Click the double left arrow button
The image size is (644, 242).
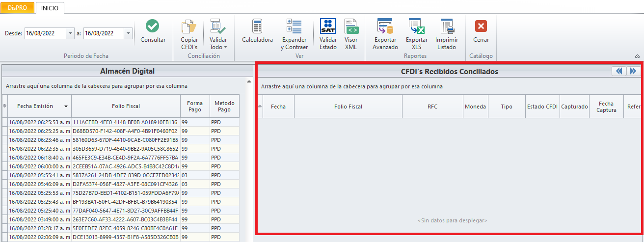[618, 71]
